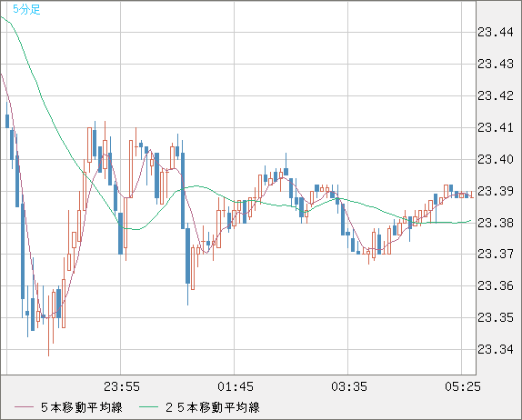
Task: Click the green line swatch in legend
Action: point(148,407)
